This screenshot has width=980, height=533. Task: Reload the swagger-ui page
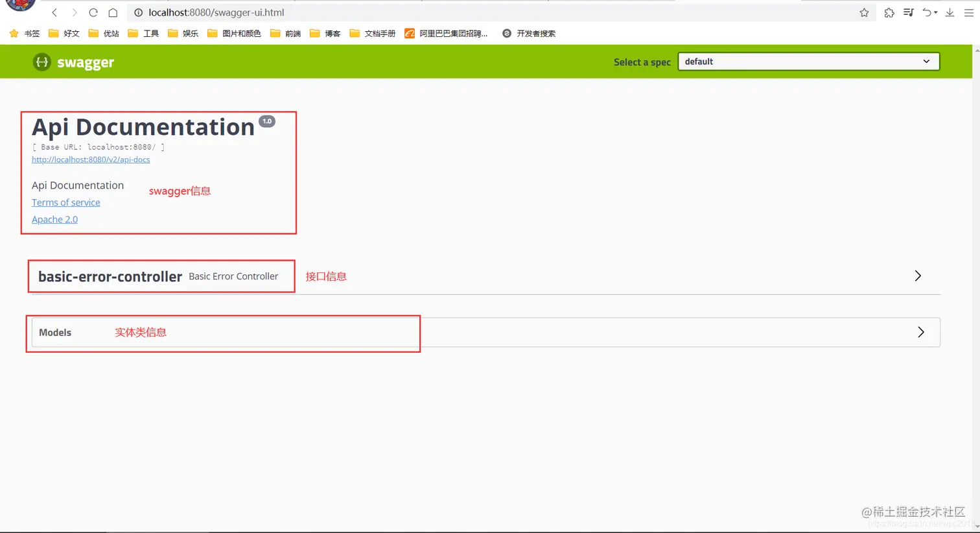93,12
